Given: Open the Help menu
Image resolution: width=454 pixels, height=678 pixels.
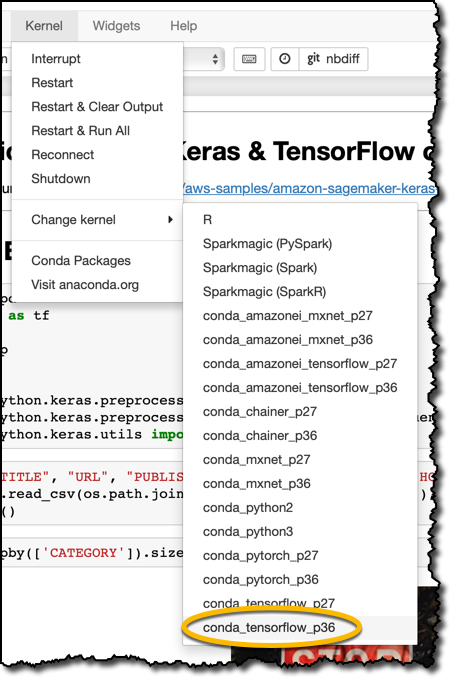Looking at the screenshot, I should click(183, 26).
